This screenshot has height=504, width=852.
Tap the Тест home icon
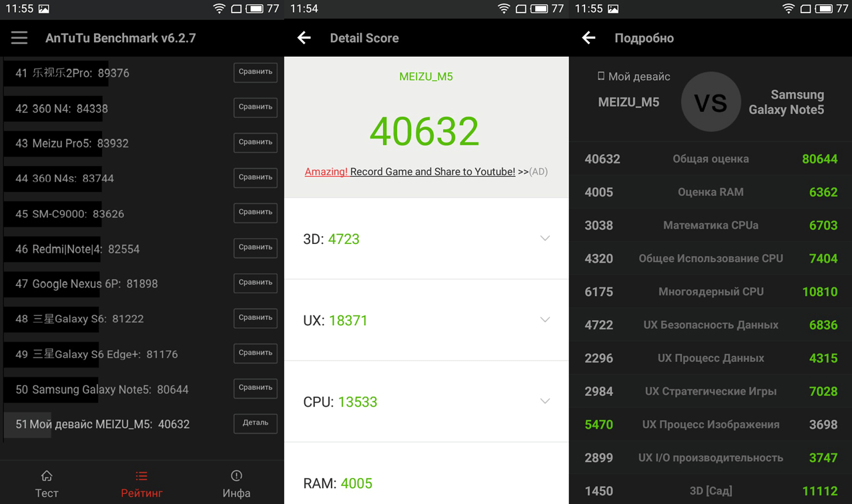point(47,476)
